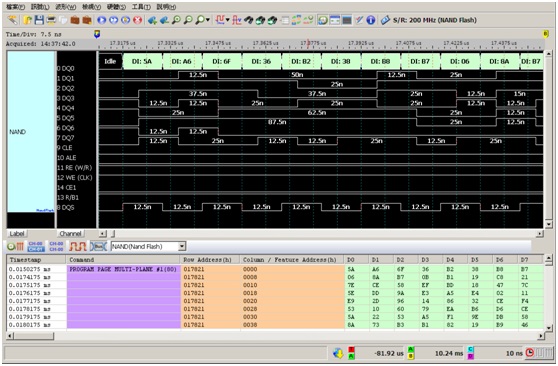Open the 工具(T) menu
The height and width of the screenshot is (366, 558).
point(141,7)
